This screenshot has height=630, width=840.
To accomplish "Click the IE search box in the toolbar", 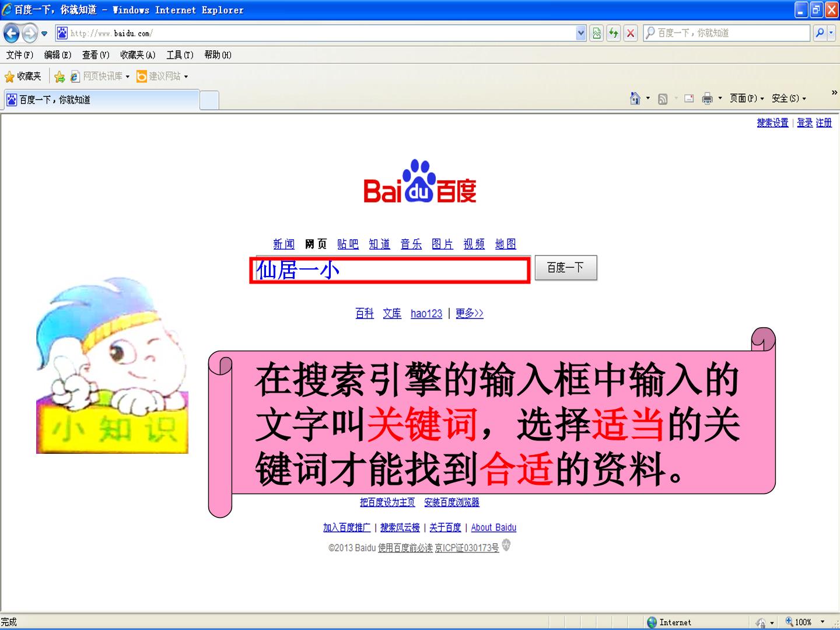I will point(726,33).
